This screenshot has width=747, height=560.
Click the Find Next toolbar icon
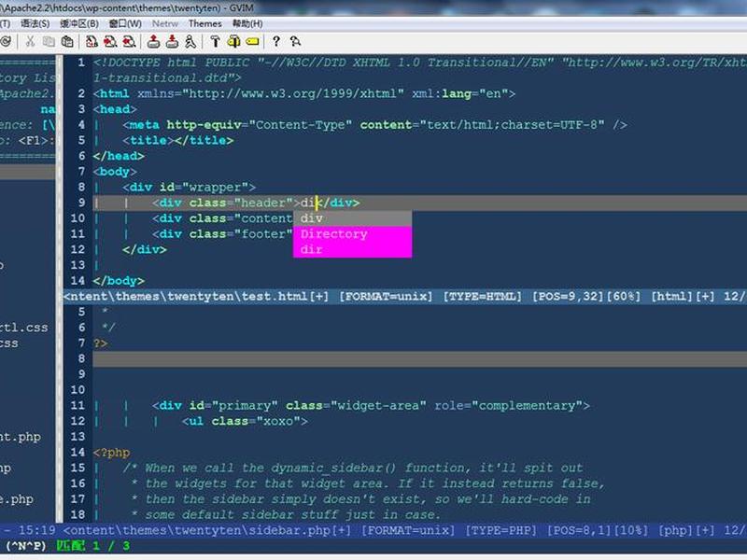(110, 42)
